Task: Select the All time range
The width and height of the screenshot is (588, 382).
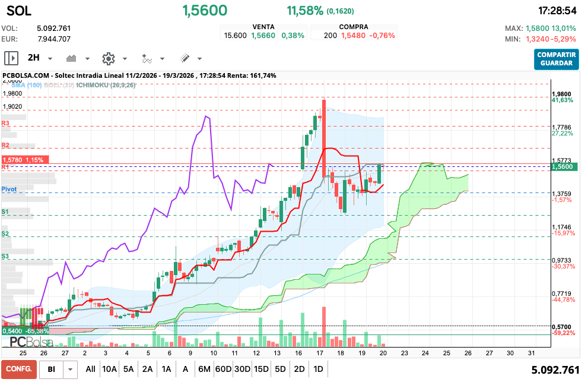Action: point(90,370)
